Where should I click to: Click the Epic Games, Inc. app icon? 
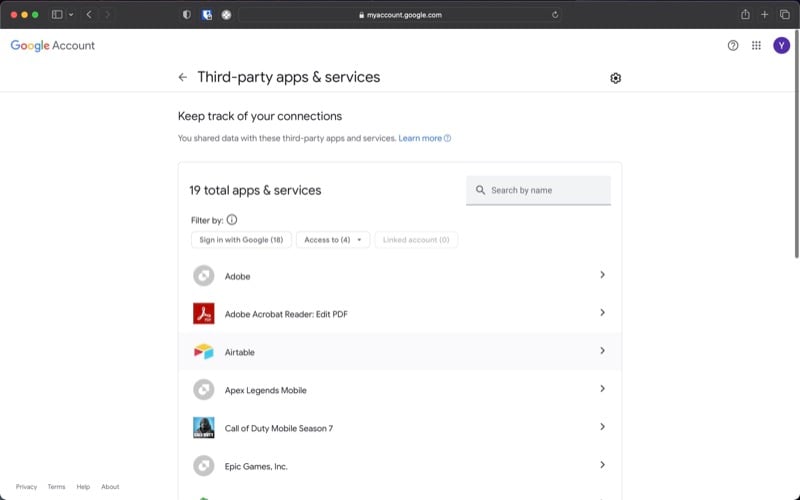tap(204, 466)
